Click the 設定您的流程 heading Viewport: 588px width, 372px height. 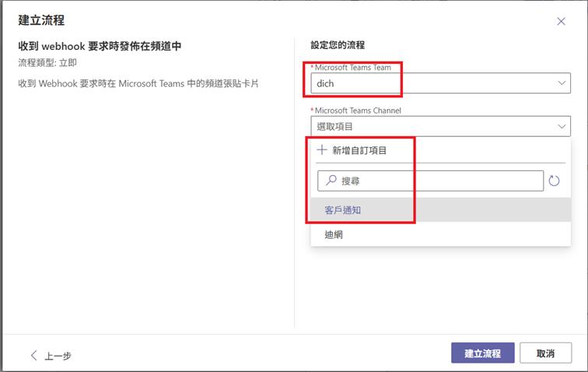coord(338,45)
